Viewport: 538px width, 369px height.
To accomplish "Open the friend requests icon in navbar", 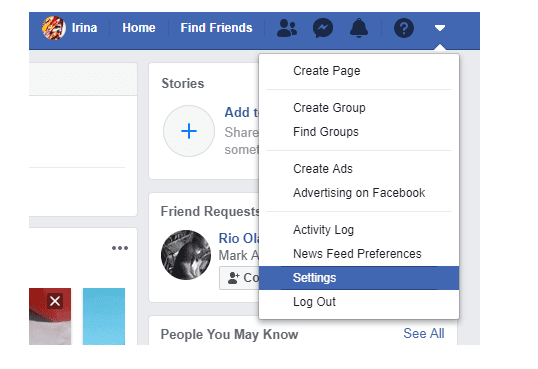I will click(x=287, y=28).
